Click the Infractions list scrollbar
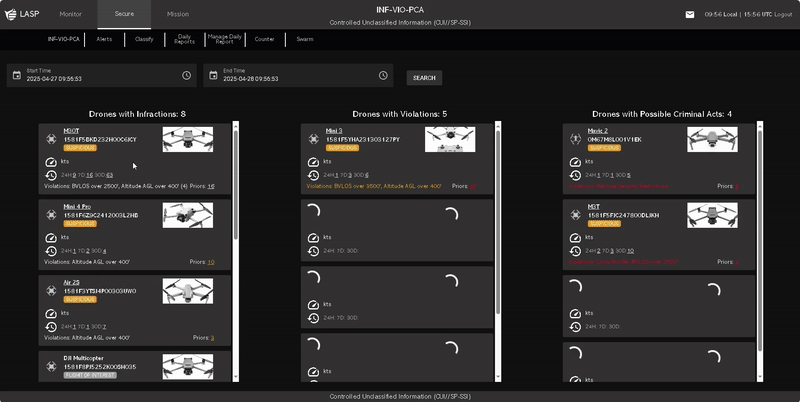 pos(236,185)
